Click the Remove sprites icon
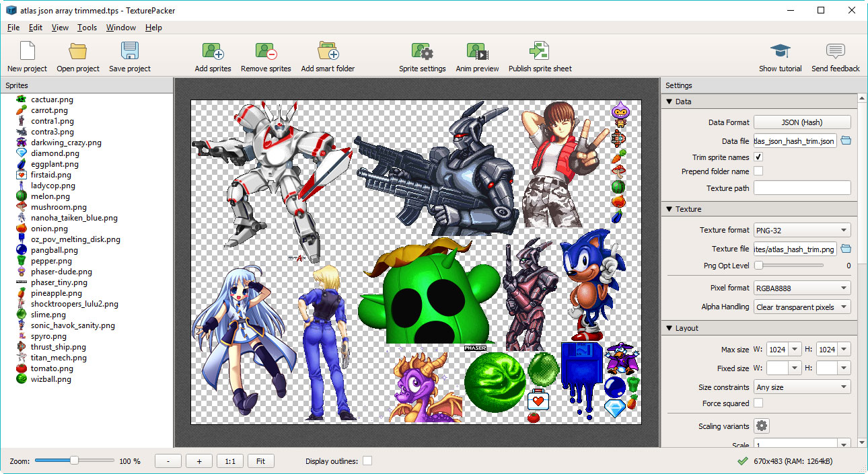Image resolution: width=868 pixels, height=474 pixels. (x=266, y=52)
